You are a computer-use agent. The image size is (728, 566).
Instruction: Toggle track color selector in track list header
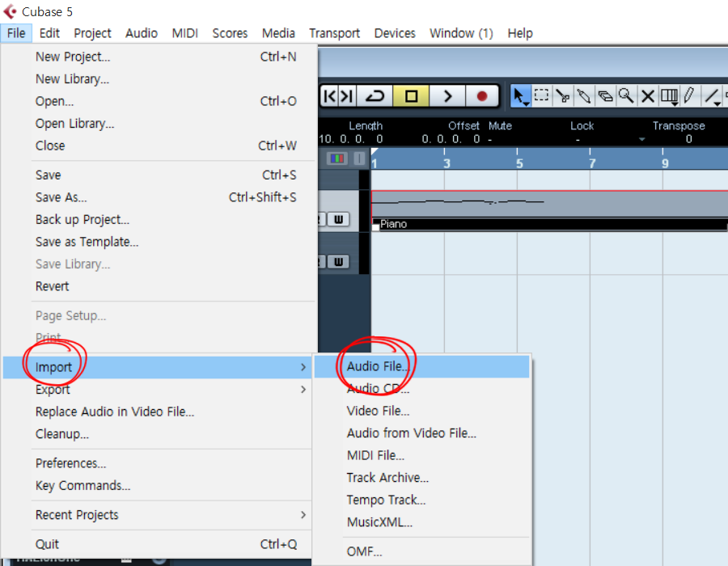point(337,159)
